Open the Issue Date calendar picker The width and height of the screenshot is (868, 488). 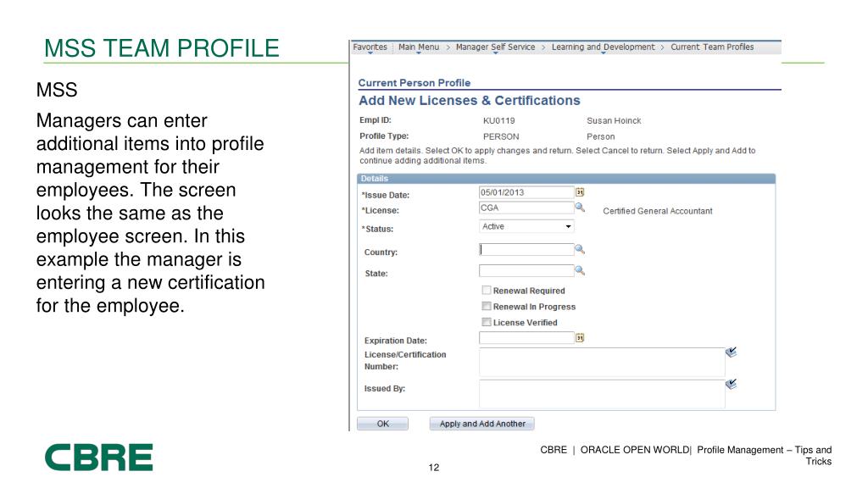click(580, 192)
